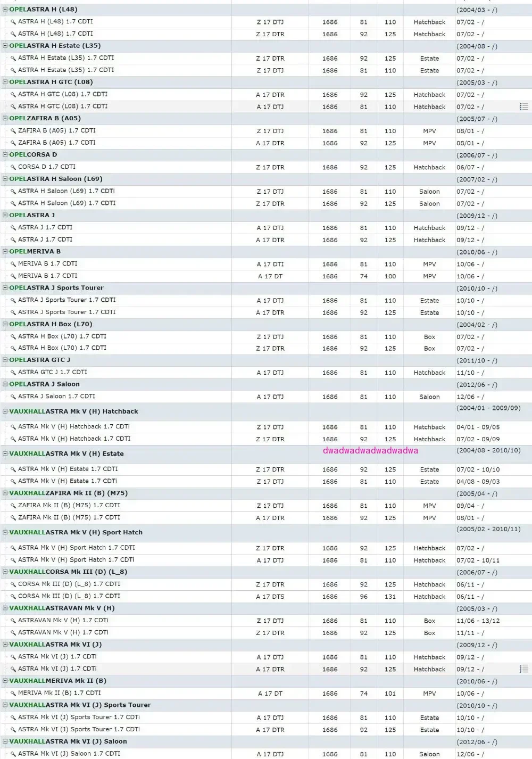Open MERIVA B 1.7 CDTI with A 17 DTI
Image resolution: width=532 pixels, height=759 pixels.
48,263
